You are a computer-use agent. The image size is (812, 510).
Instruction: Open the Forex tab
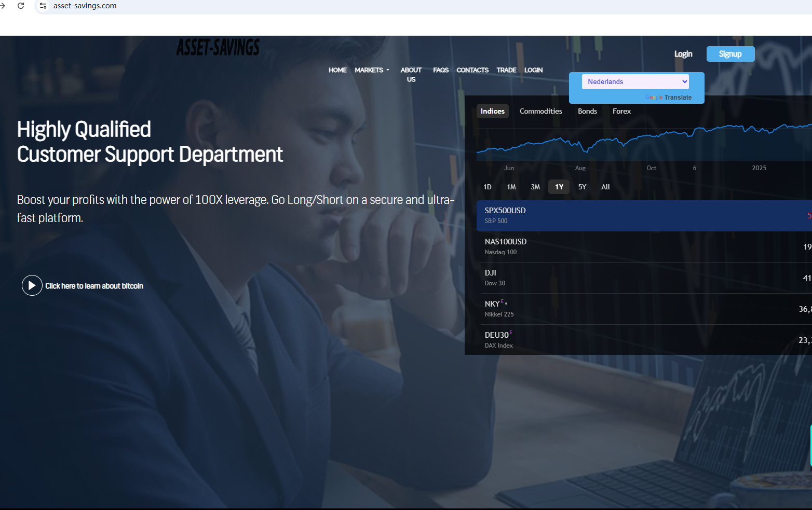pos(621,111)
